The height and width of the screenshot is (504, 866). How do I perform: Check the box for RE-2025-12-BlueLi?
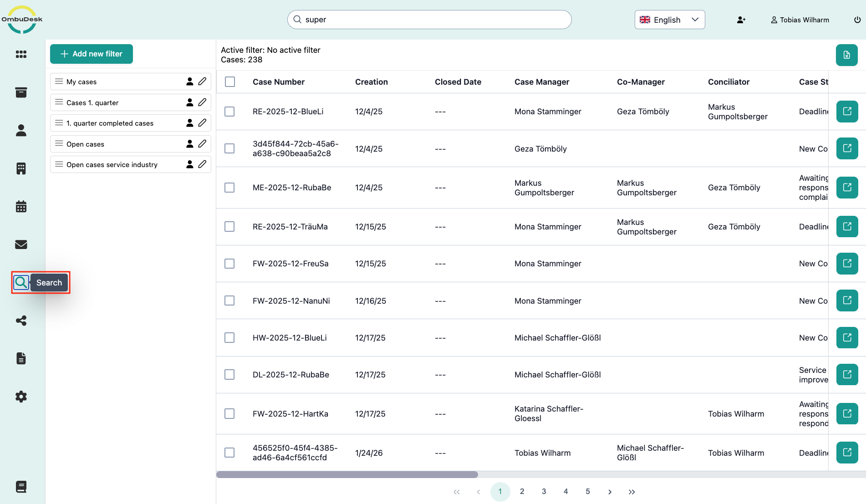coord(229,112)
